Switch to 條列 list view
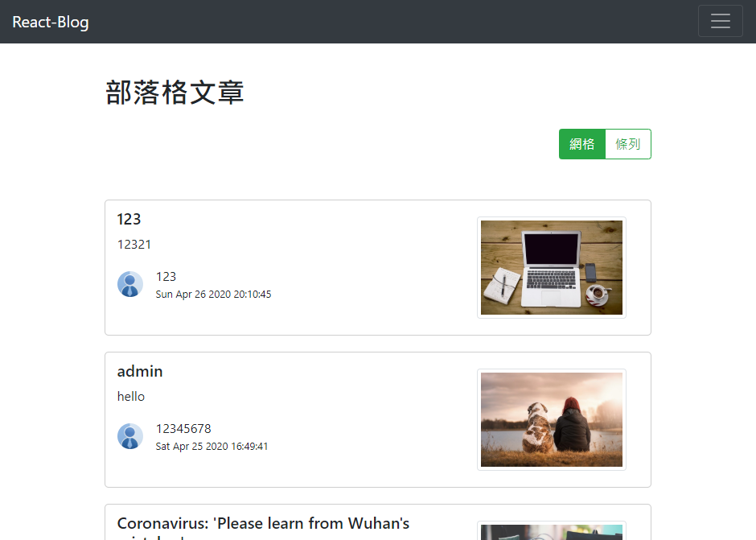Image resolution: width=756 pixels, height=540 pixels. 628,144
